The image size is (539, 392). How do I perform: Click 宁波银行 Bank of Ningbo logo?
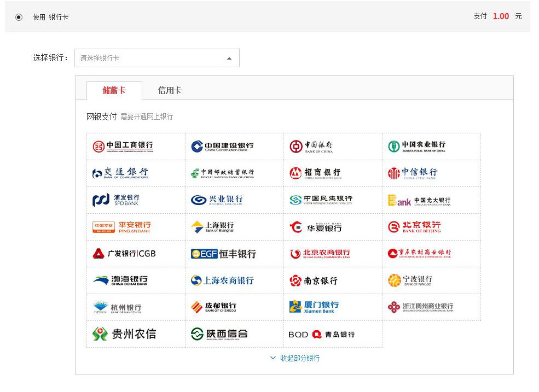[410, 280]
